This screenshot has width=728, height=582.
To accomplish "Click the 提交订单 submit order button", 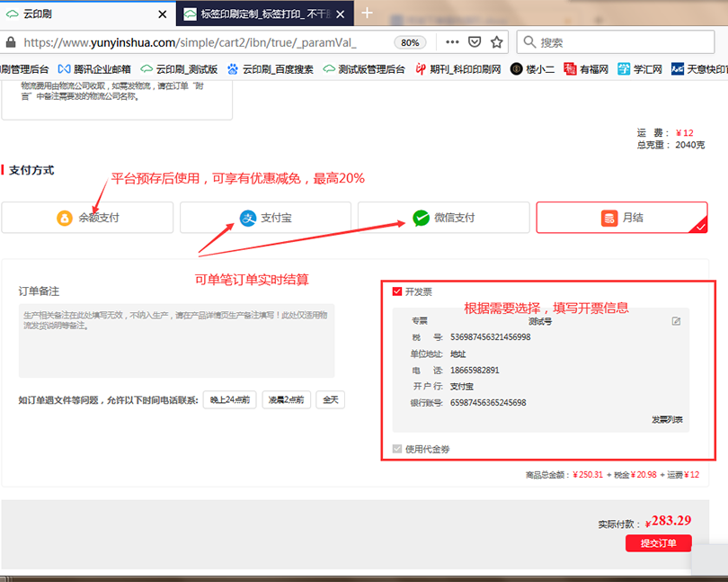I will [x=658, y=543].
